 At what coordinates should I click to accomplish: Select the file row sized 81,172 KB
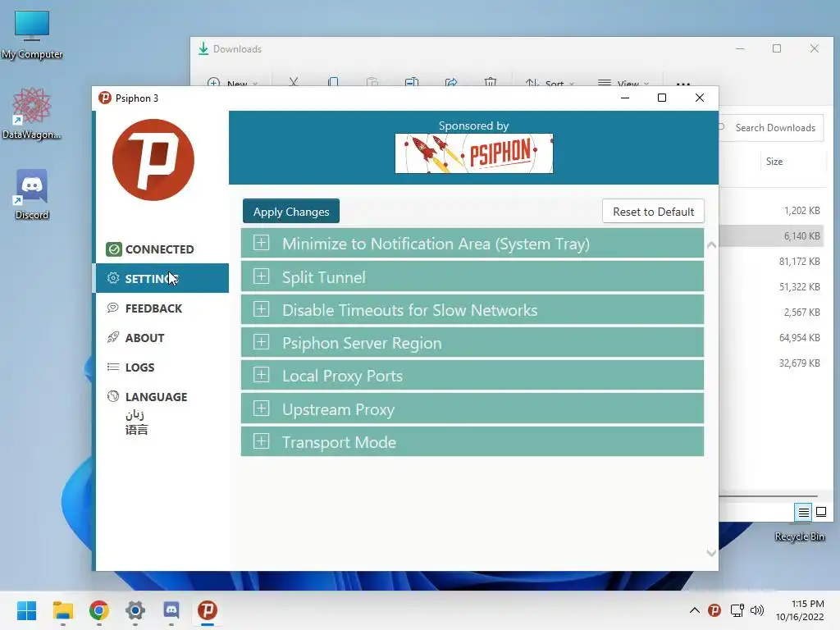(x=771, y=262)
